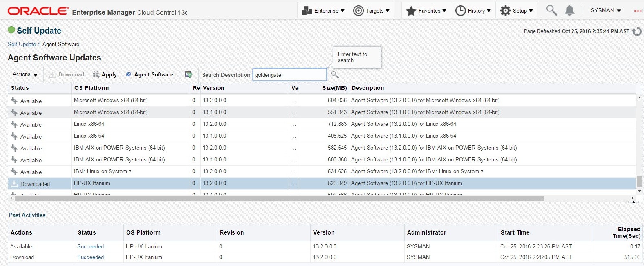The image size is (644, 266).
Task: Open the Setup menu
Action: pos(517,11)
